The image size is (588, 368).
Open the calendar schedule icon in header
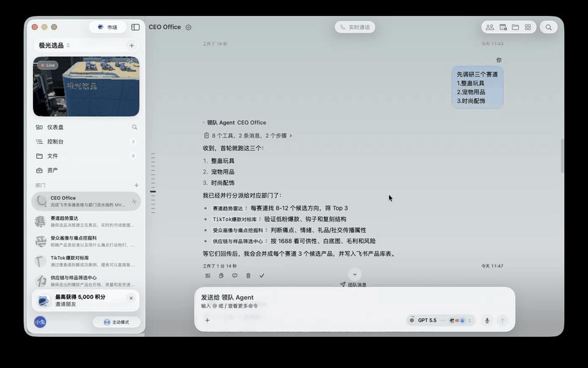[x=503, y=28]
